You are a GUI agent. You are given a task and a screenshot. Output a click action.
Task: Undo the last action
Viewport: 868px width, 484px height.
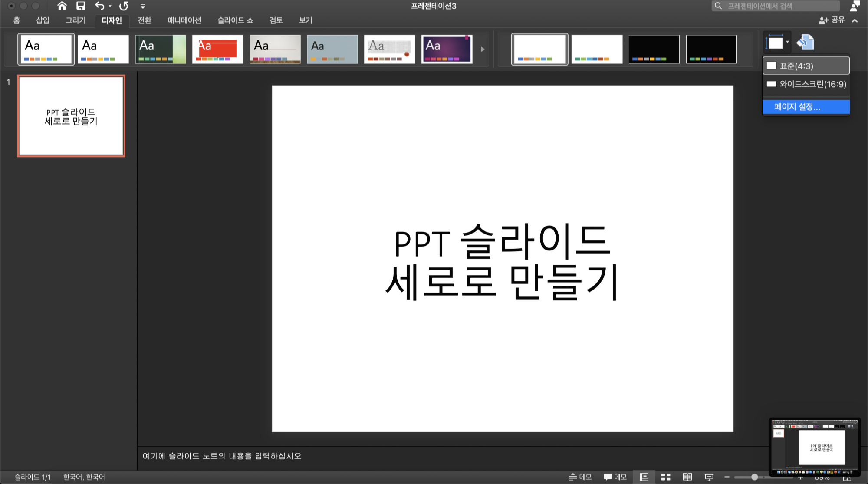99,6
